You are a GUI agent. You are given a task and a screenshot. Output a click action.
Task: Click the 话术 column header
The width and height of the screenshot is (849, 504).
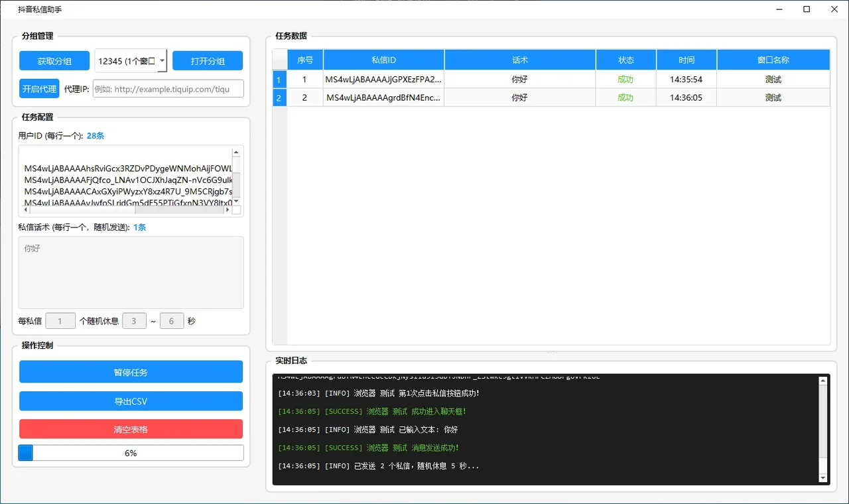tap(520, 60)
